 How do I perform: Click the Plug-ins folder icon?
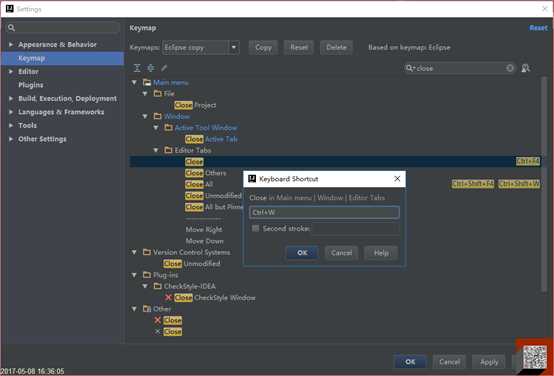click(147, 275)
